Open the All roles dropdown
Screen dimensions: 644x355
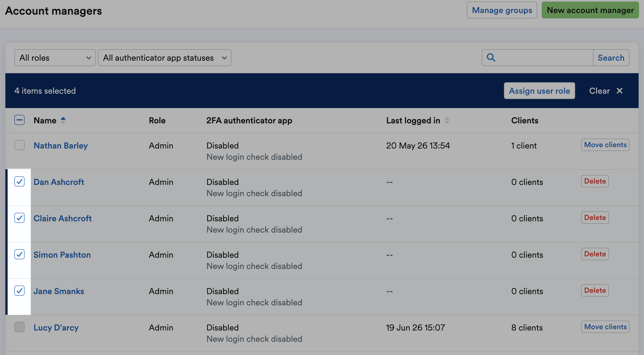point(55,58)
